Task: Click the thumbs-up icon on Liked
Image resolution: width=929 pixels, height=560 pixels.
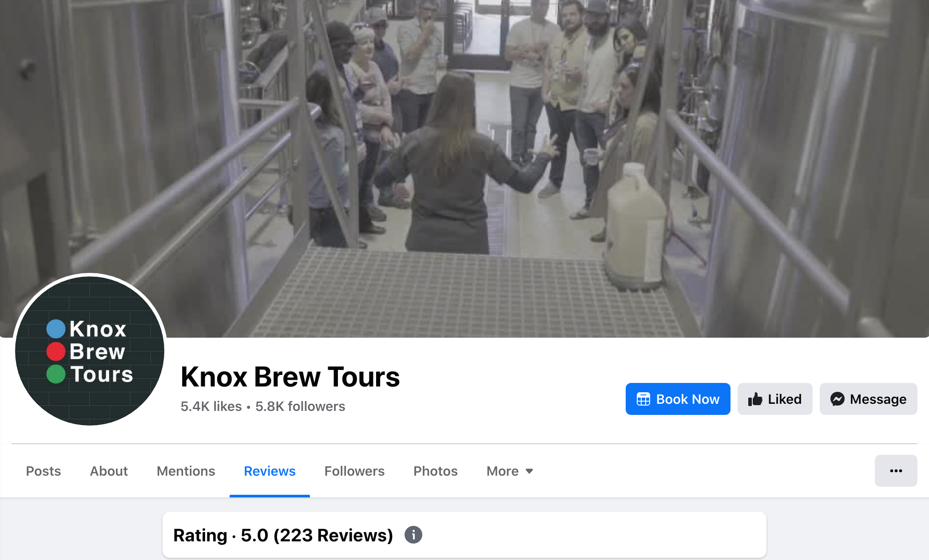Action: click(x=755, y=399)
